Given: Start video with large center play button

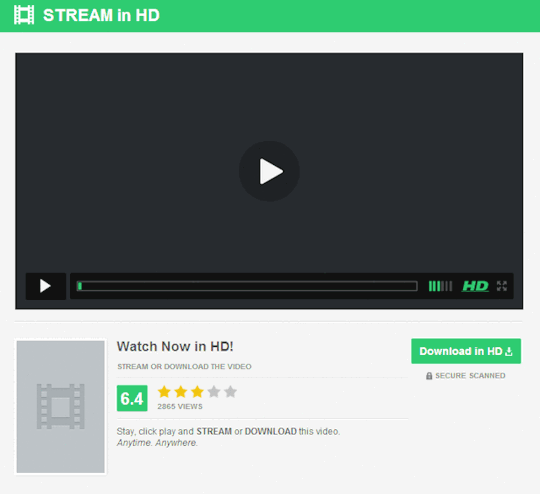Looking at the screenshot, I should click(x=269, y=171).
